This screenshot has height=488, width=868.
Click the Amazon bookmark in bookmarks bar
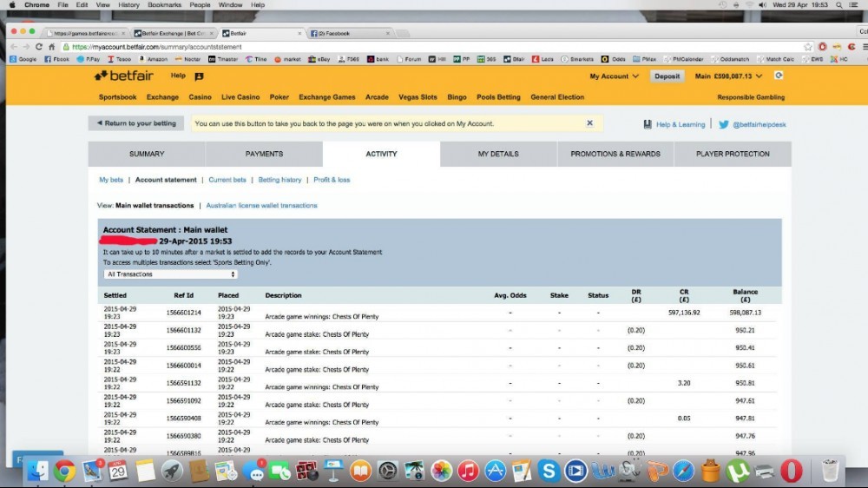pyautogui.click(x=154, y=59)
